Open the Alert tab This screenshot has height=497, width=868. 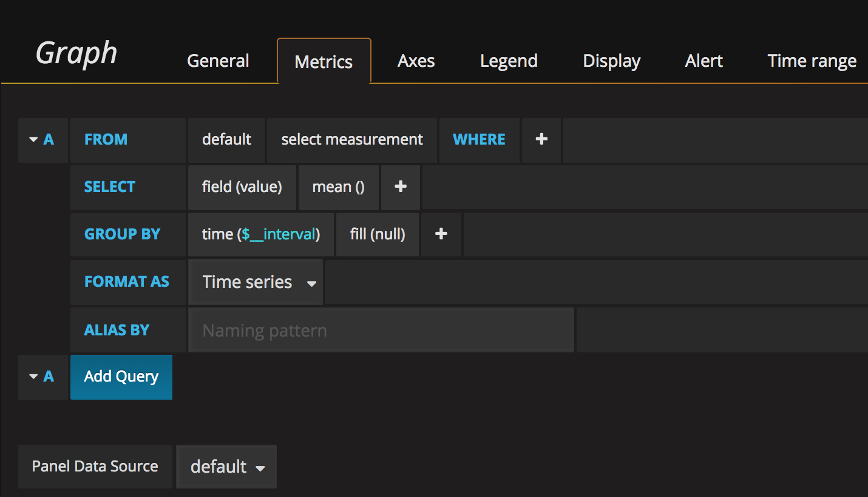704,61
